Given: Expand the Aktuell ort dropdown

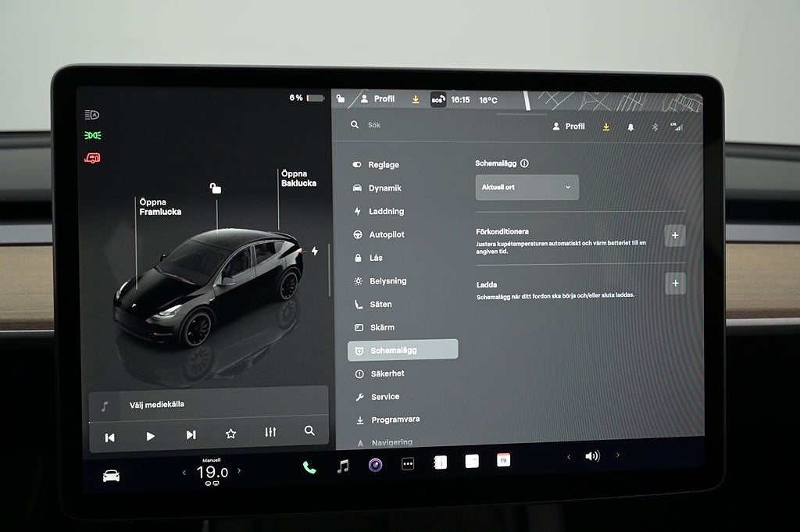Looking at the screenshot, I should (x=527, y=187).
